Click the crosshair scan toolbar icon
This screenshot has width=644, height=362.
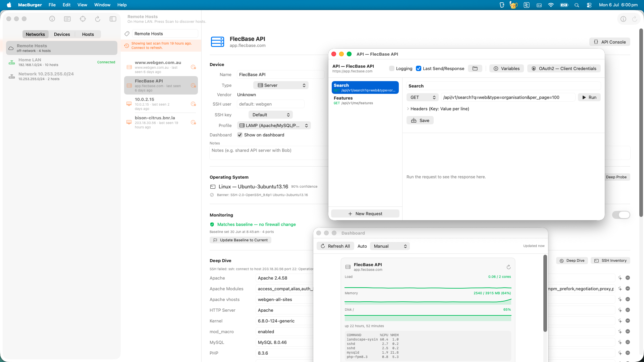(x=83, y=19)
